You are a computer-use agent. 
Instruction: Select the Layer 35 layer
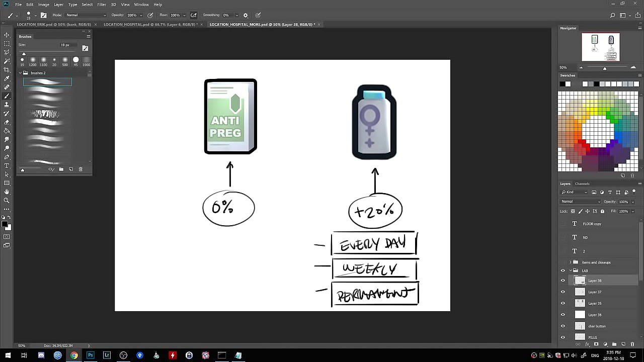pyautogui.click(x=595, y=303)
